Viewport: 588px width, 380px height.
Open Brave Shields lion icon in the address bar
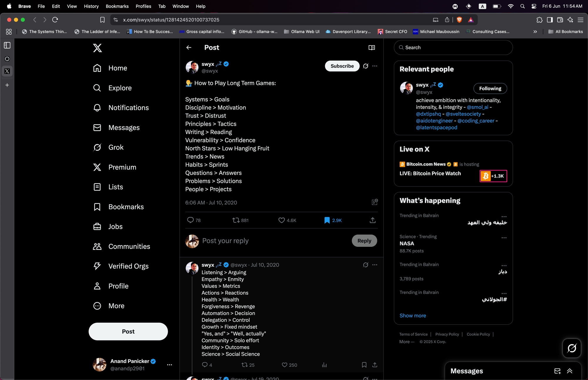459,20
